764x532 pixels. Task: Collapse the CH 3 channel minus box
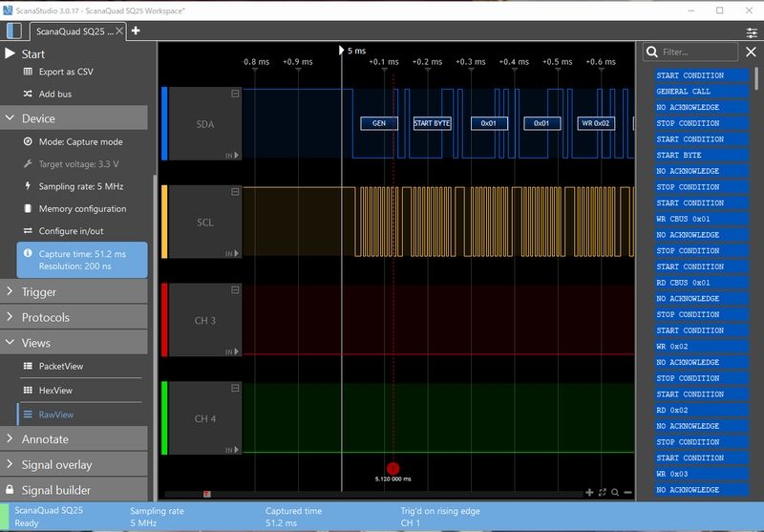[x=235, y=289]
